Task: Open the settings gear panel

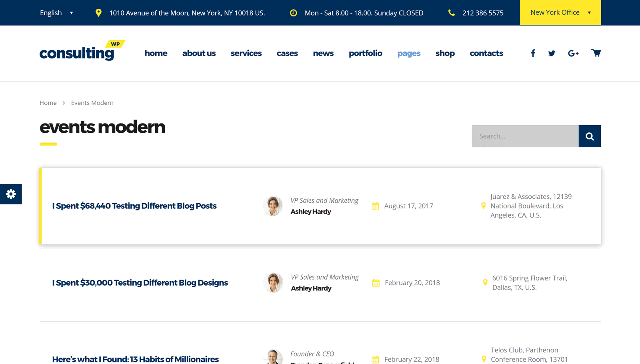Action: pyautogui.click(x=11, y=194)
